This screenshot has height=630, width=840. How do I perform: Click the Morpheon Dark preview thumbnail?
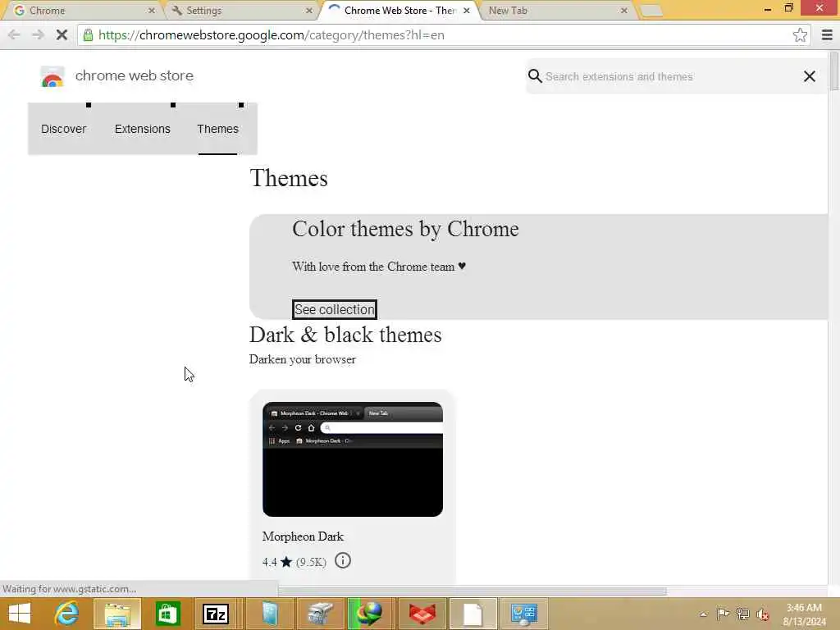(353, 459)
